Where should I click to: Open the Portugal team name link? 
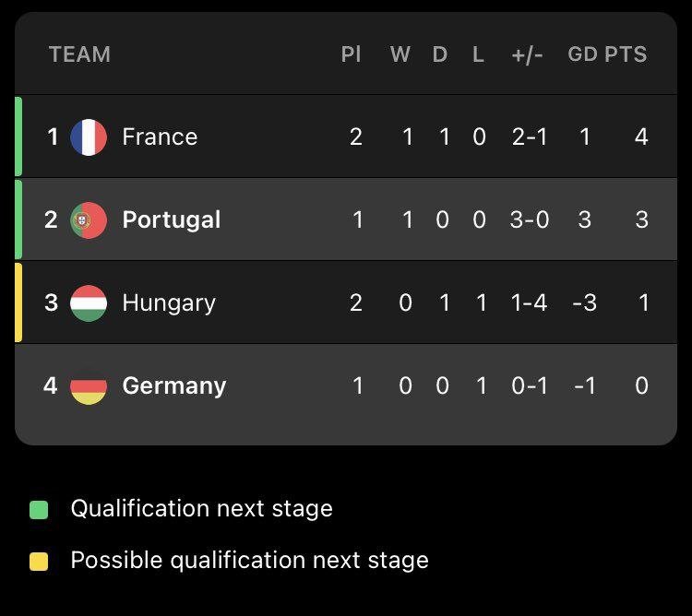pyautogui.click(x=172, y=220)
